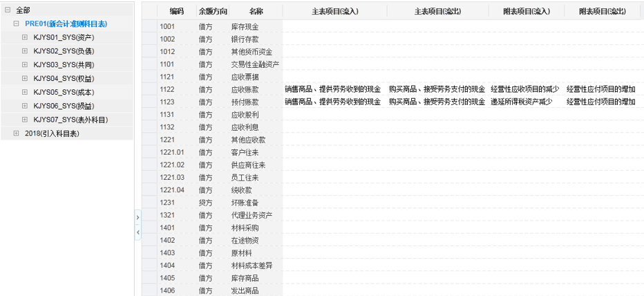The image size is (644, 296).
Task: Click the 主表项目(流出) column header
Action: 437,12
